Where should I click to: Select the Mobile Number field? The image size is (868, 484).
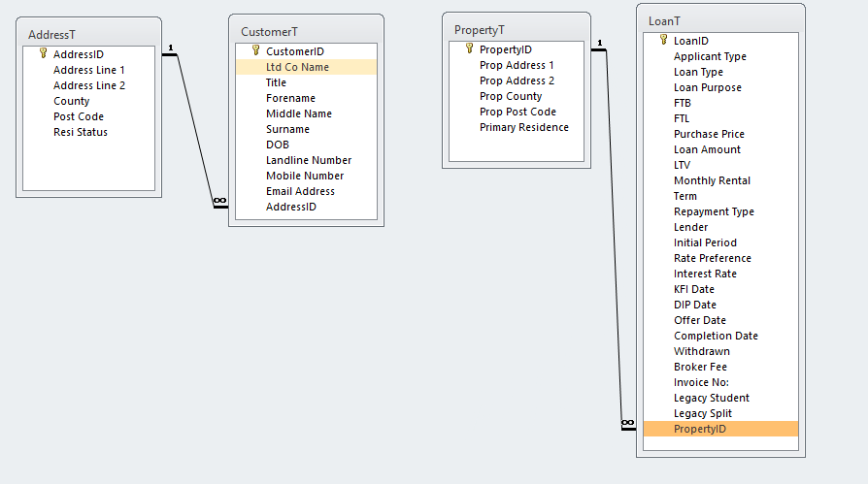pos(306,175)
